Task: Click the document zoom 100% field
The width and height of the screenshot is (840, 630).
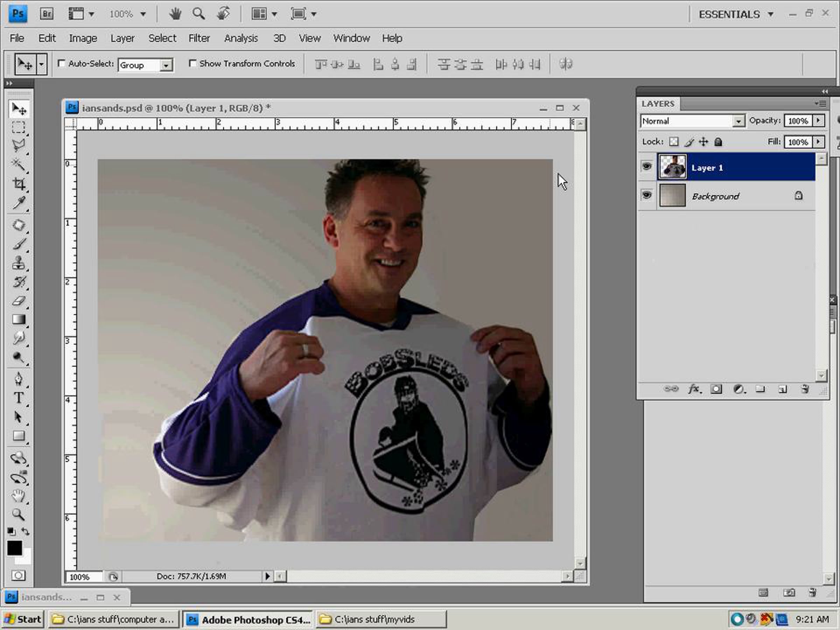Action: pyautogui.click(x=84, y=577)
